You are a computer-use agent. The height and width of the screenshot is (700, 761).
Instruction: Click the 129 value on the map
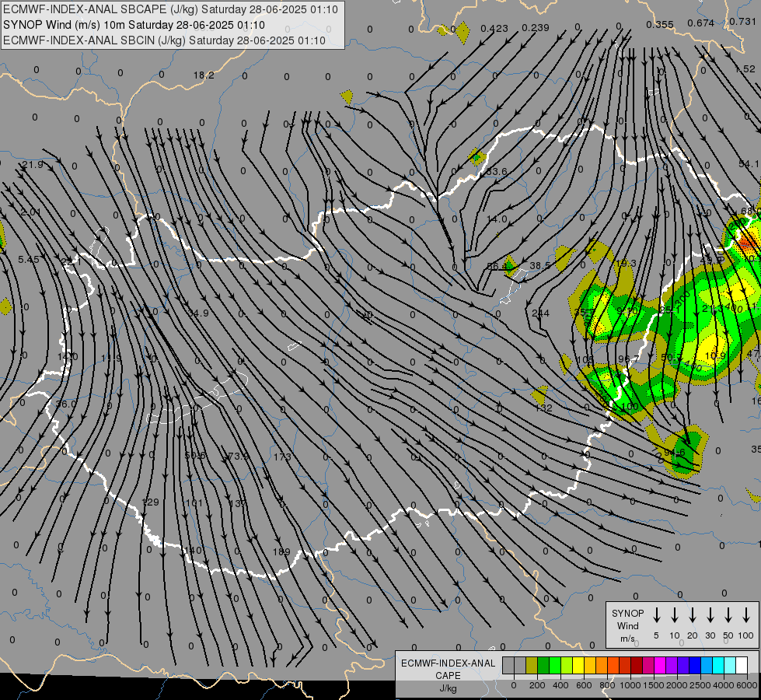pyautogui.click(x=150, y=502)
